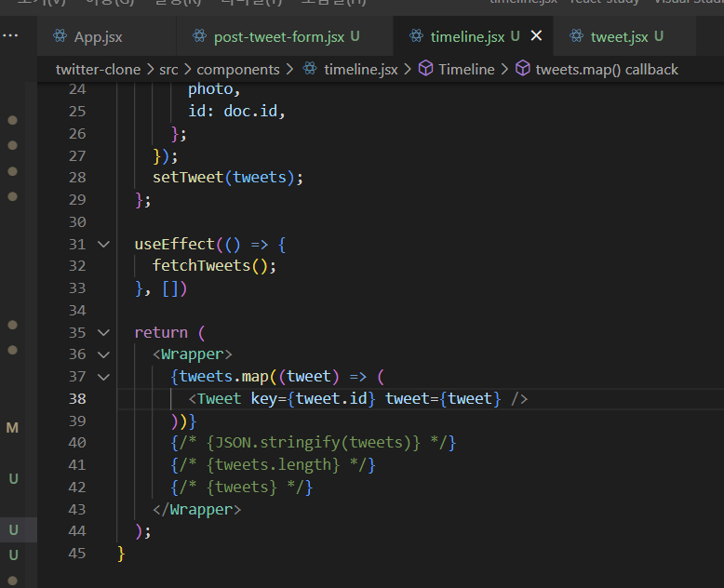This screenshot has width=724, height=588.
Task: Click JSON.stringify comment on line 40
Action: point(313,443)
